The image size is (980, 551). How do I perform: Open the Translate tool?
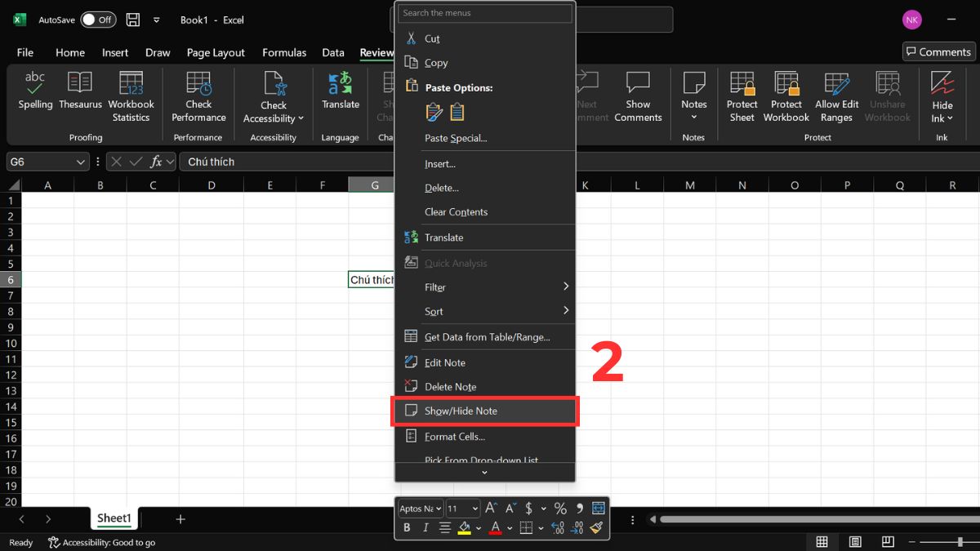[x=340, y=91]
